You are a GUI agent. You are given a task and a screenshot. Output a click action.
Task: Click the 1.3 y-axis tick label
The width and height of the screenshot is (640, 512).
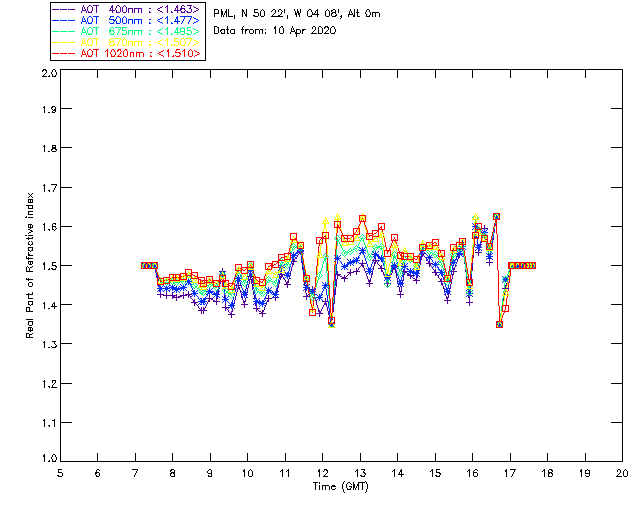pyautogui.click(x=49, y=344)
